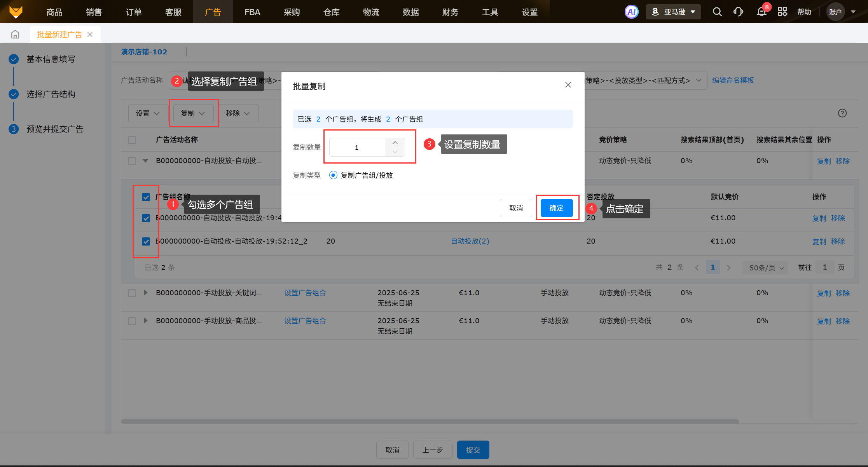Open the 数据 menu
This screenshot has height=467, width=868.
[x=410, y=12]
